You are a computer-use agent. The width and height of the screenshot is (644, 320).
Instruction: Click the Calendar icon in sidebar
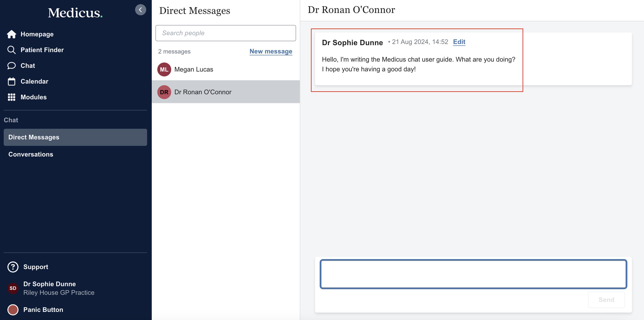[x=12, y=81]
